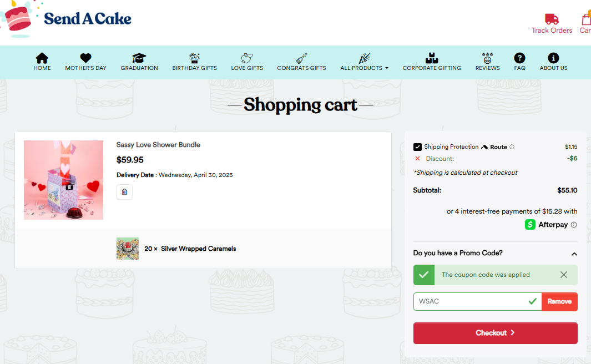Click the FAQ question mark icon
This screenshot has height=364, width=591.
pyautogui.click(x=519, y=58)
